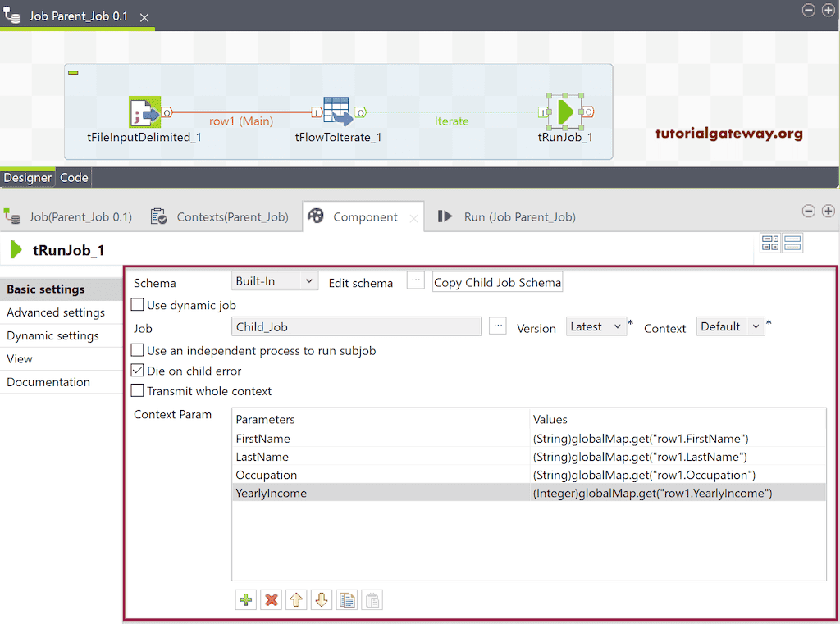Switch to the Designer tab

tap(27, 178)
